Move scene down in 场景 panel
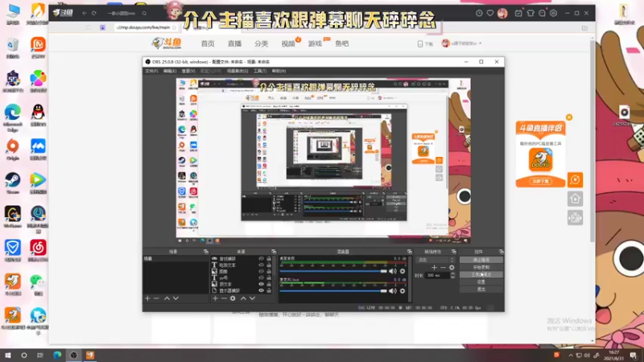This screenshot has width=644, height=362. point(175,298)
